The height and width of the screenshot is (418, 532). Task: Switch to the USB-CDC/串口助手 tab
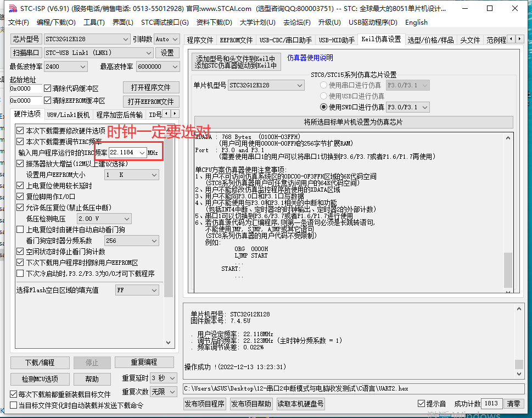point(285,40)
